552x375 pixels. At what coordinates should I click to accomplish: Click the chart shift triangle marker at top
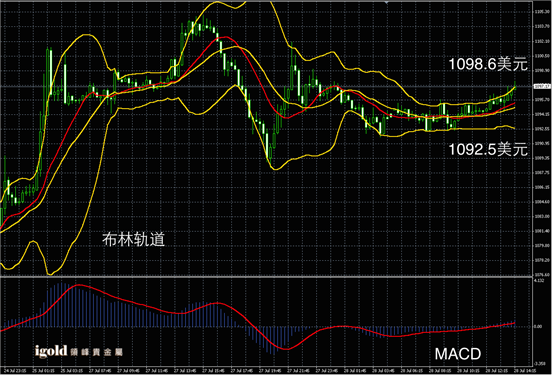click(387, 2)
